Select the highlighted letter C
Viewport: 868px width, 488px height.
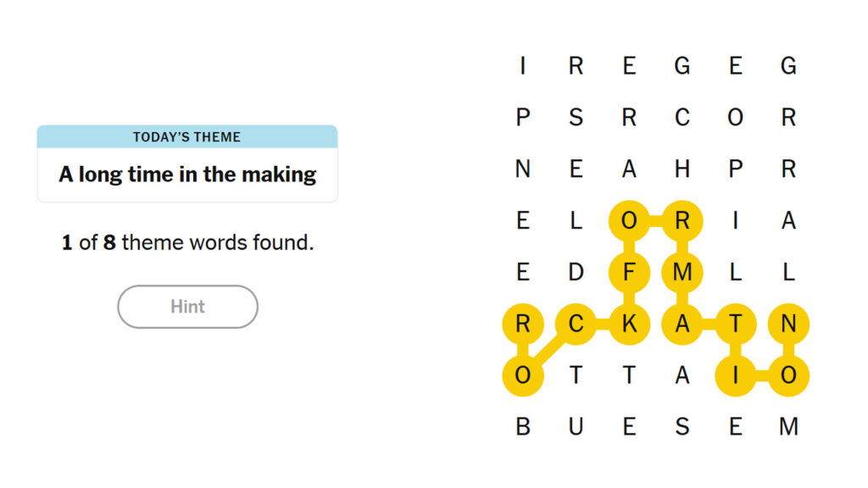[575, 323]
